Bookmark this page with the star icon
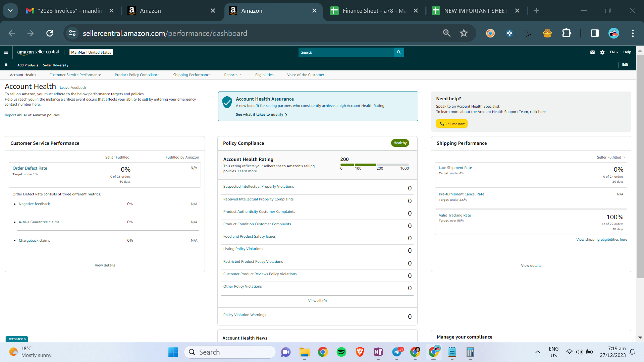Image resolution: width=644 pixels, height=362 pixels. [x=464, y=33]
